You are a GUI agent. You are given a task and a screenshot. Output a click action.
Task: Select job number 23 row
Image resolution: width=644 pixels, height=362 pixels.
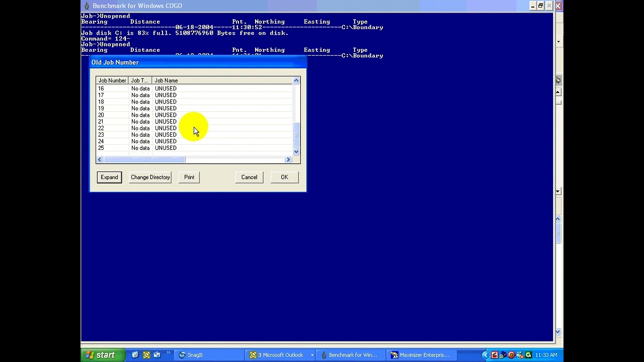tap(194, 135)
